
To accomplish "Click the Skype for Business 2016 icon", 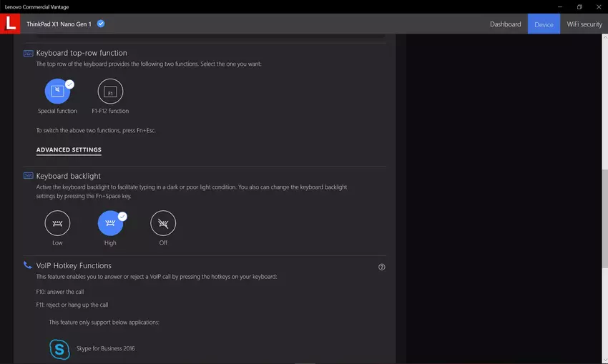I will click(x=59, y=349).
